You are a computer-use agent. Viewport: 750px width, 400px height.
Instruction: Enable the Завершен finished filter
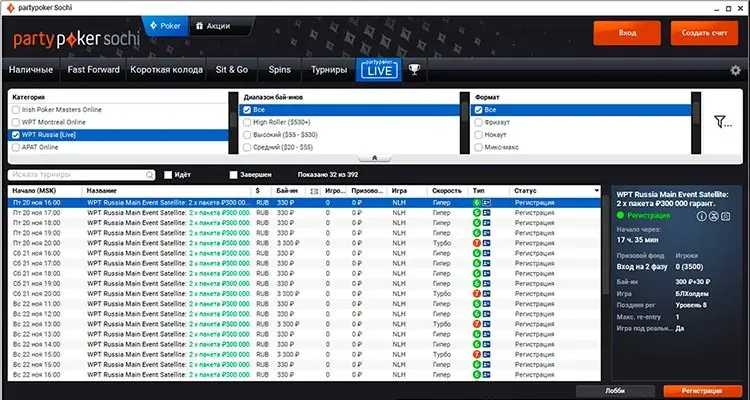pos(233,175)
